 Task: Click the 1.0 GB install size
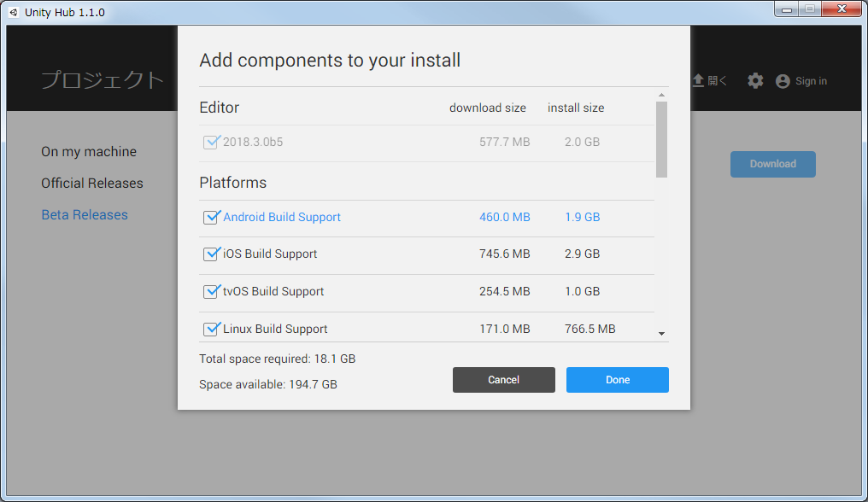click(583, 291)
